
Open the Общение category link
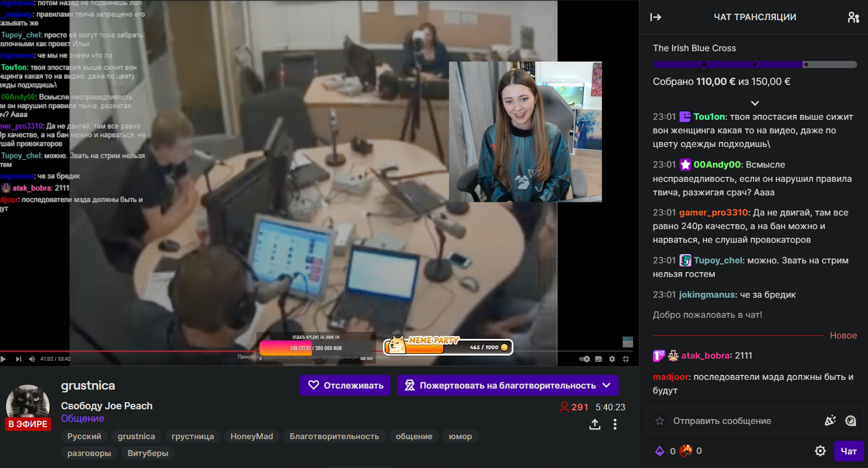coord(82,418)
